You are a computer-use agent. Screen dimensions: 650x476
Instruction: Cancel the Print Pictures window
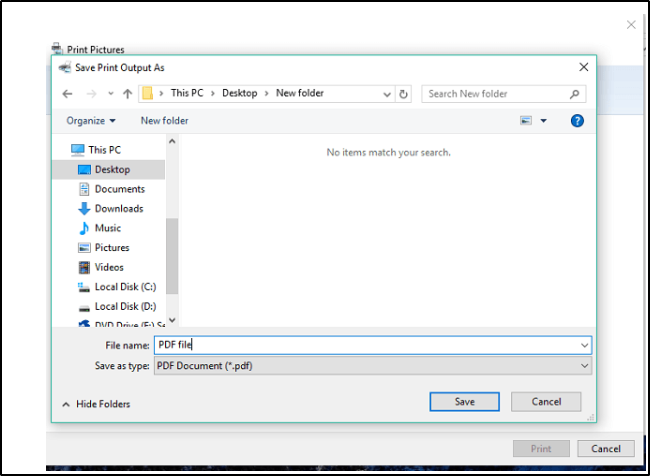606,449
